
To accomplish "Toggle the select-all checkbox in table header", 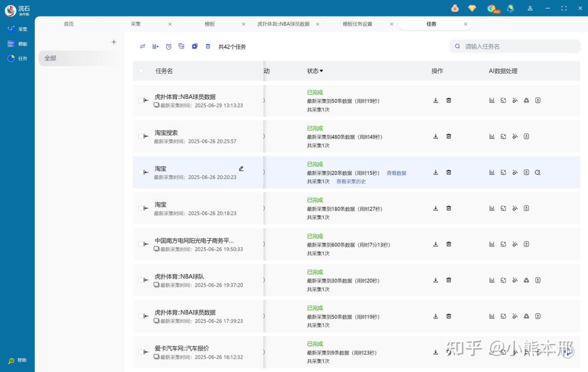I will 141,71.
